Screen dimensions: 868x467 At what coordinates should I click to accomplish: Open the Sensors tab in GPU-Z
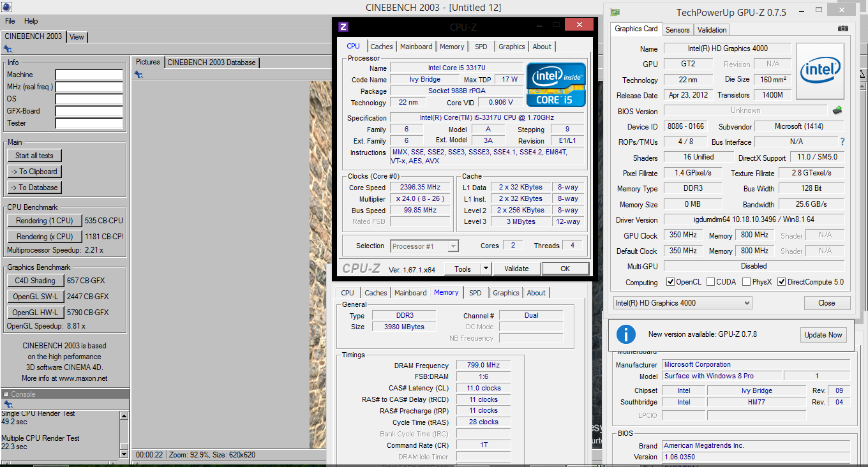click(678, 30)
